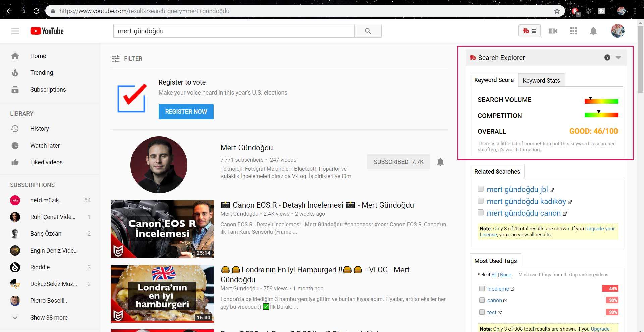Select the Keyword Score tab
This screenshot has height=332, width=644.
tap(494, 80)
